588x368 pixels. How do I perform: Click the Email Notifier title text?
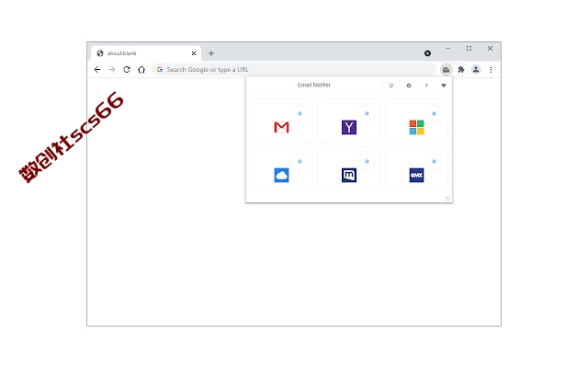[314, 86]
